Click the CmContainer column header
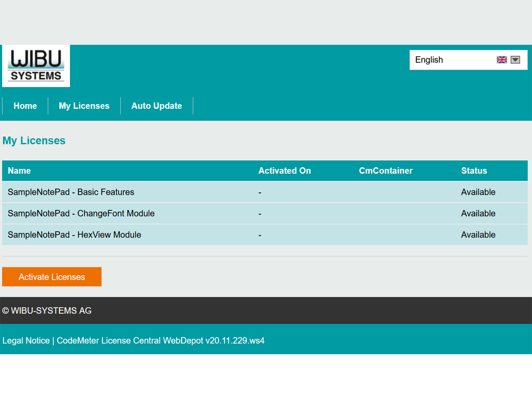The width and height of the screenshot is (532, 399). point(386,171)
